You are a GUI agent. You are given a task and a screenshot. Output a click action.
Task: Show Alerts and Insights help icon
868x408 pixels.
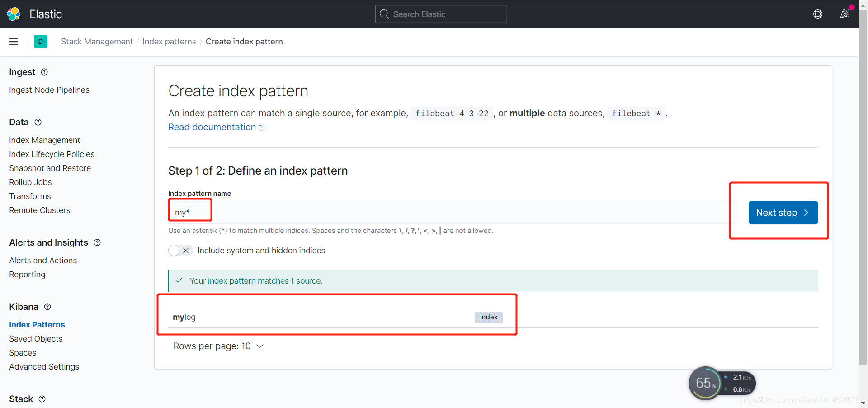click(x=97, y=242)
